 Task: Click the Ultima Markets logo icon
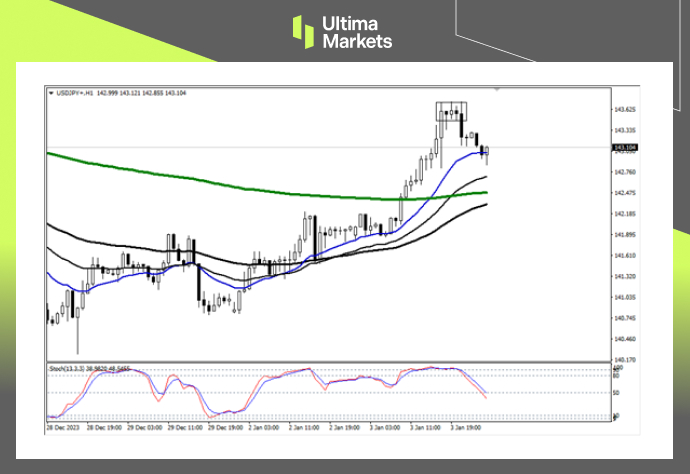click(305, 31)
